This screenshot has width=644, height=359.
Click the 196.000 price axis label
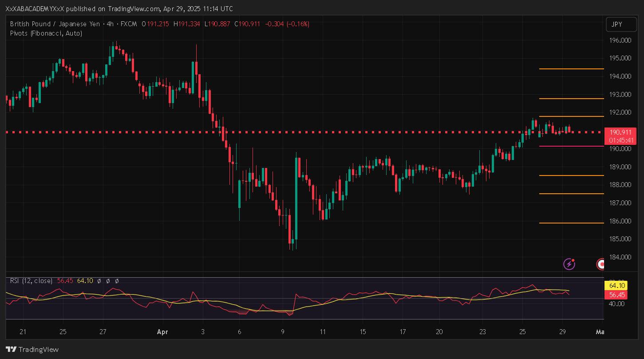(620, 40)
